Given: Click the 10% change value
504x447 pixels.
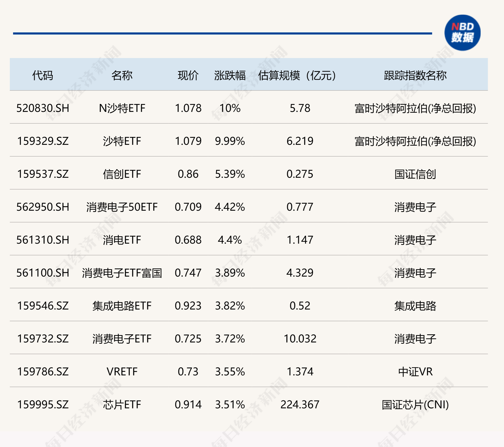Looking at the screenshot, I should point(230,108).
